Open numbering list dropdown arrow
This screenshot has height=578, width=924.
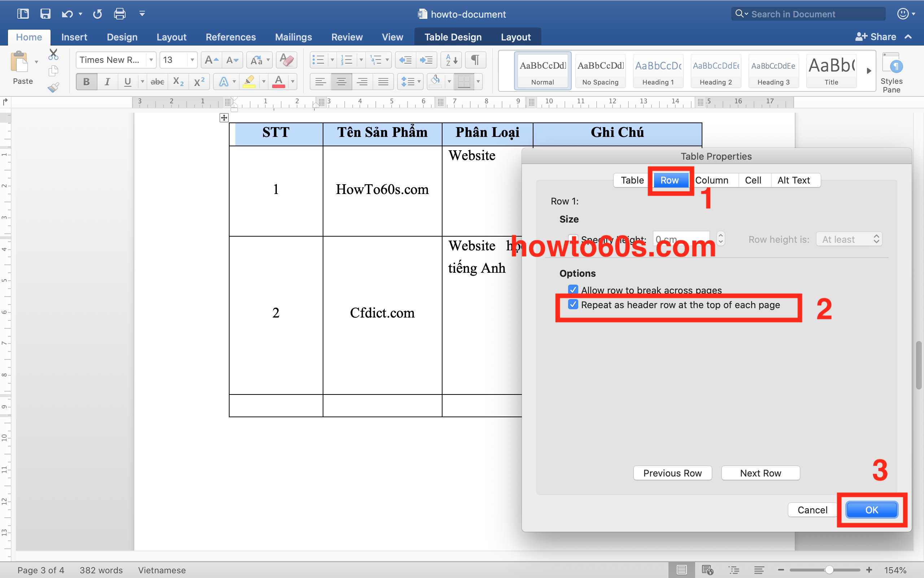[x=361, y=60]
